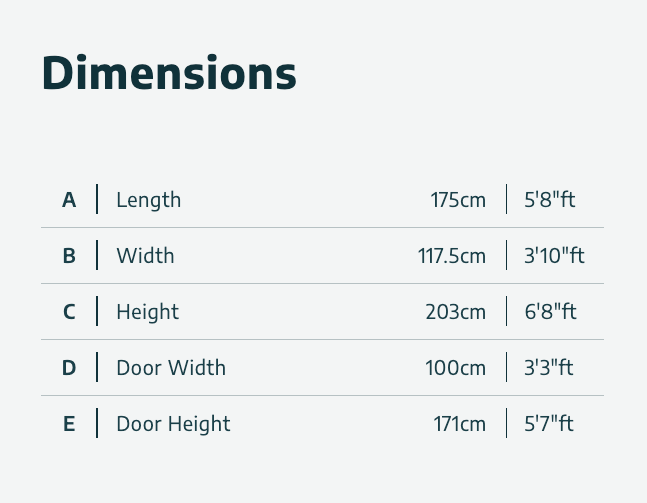The height and width of the screenshot is (503, 647).
Task: Select the 3'3"ft door width measurement
Action: (549, 368)
